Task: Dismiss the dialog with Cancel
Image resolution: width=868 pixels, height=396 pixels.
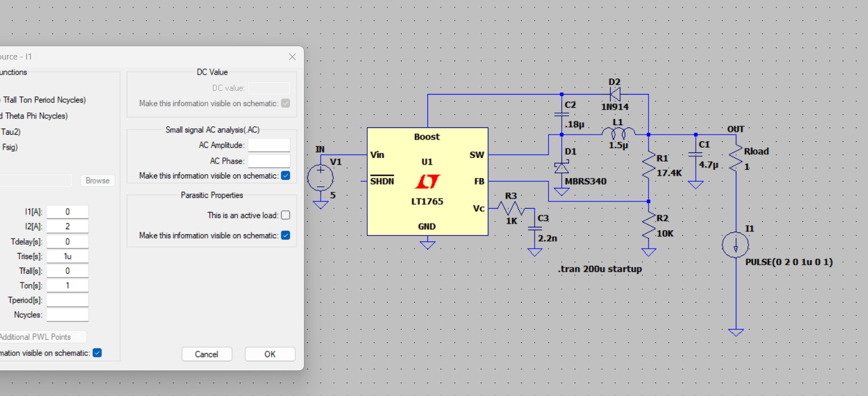Action: 207,354
